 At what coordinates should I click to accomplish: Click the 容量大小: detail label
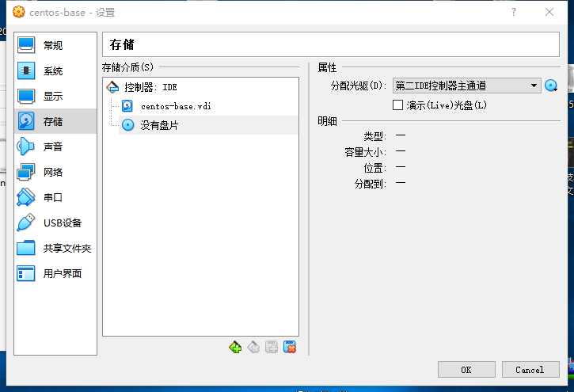365,152
